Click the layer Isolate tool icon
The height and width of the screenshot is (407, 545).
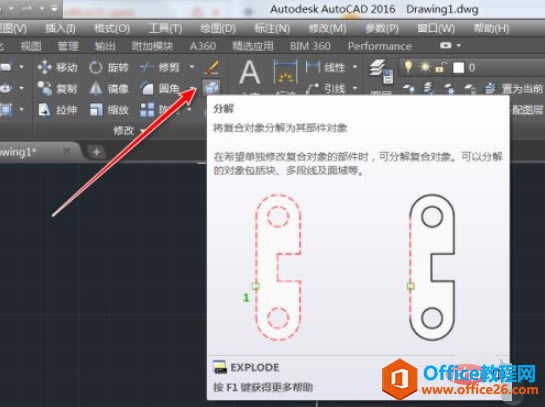click(x=429, y=89)
